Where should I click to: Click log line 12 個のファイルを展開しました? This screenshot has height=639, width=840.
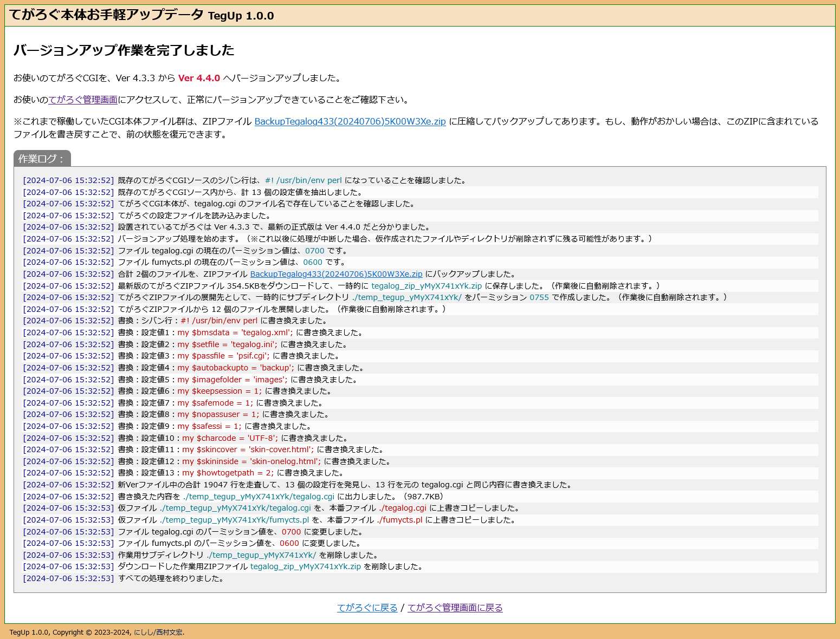tap(420, 309)
